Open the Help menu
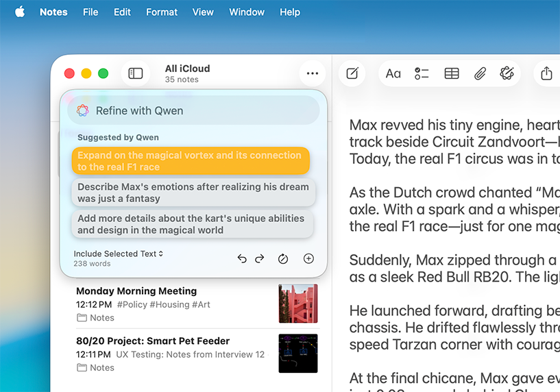Screen dimensions: 560x392 point(290,12)
